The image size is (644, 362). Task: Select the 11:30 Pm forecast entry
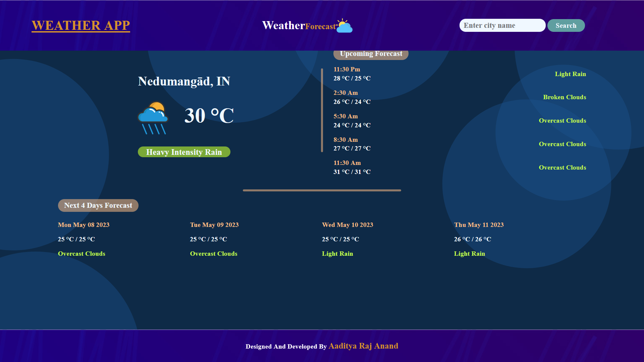[x=346, y=69]
